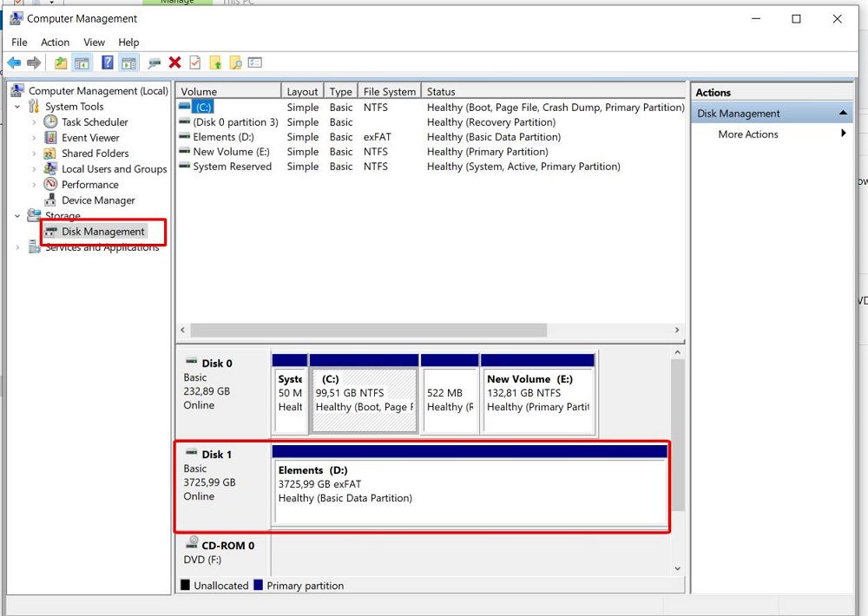
Task: Expand the Task Scheduler node
Action: pos(35,122)
